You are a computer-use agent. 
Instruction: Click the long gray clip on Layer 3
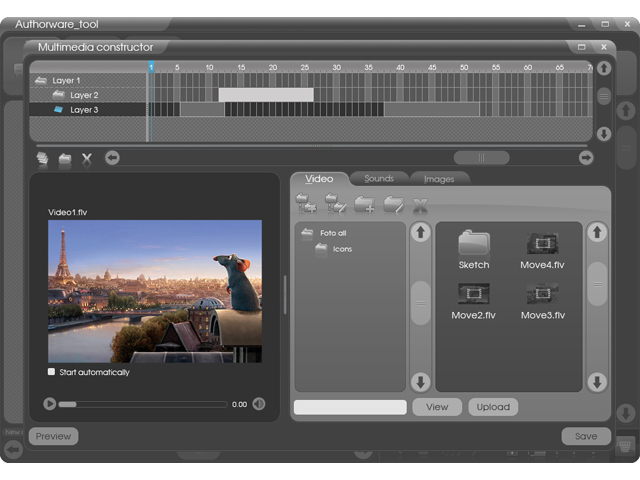point(432,110)
